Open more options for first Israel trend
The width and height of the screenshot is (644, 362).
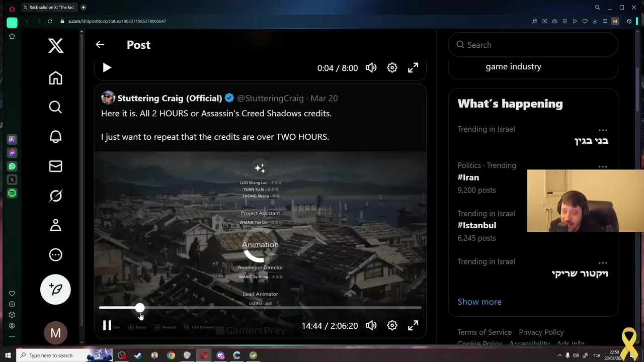(x=603, y=130)
